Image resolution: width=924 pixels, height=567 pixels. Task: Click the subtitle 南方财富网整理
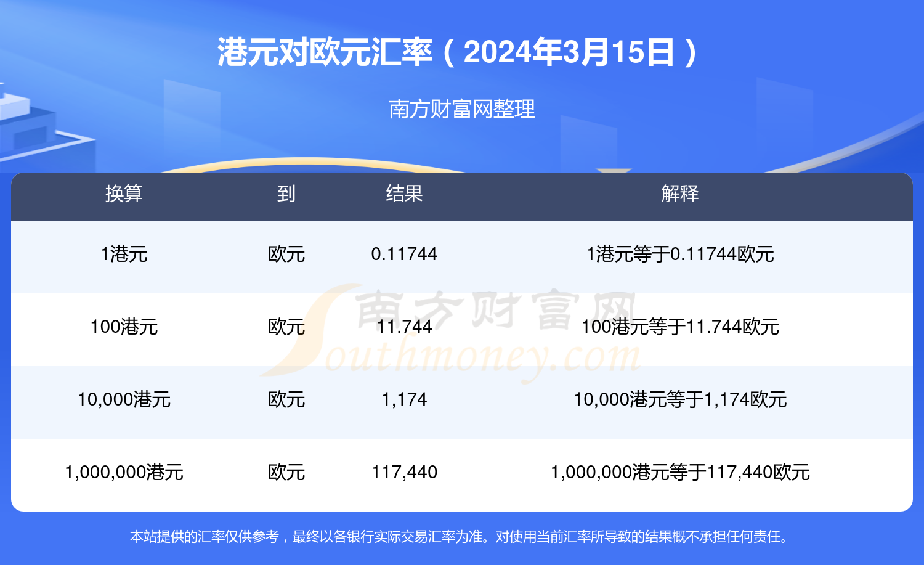point(462,109)
